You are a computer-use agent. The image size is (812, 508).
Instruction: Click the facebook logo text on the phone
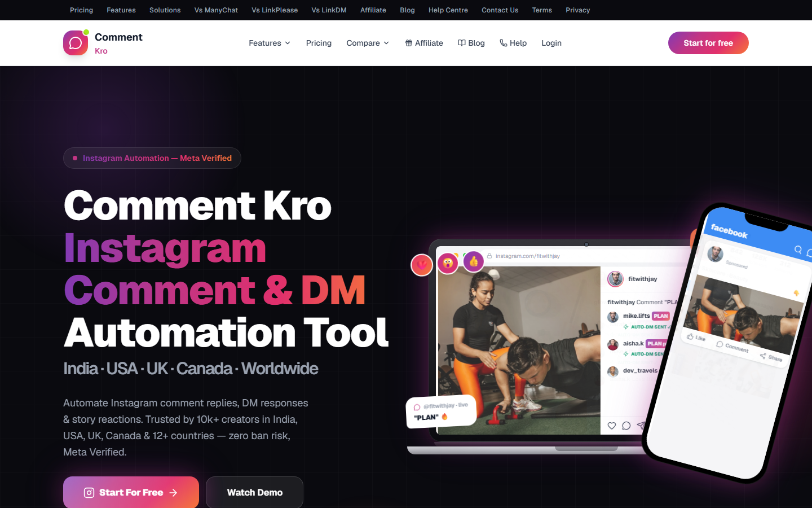pos(729,231)
